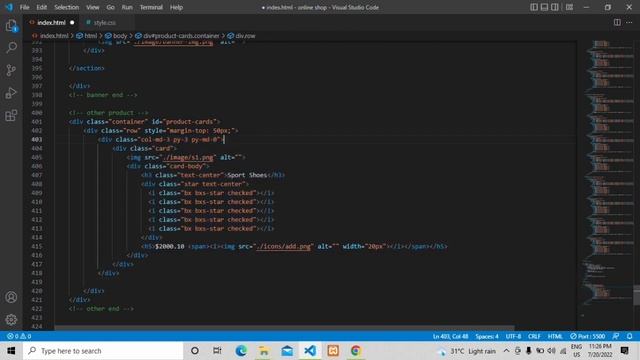Viewport: 640px width, 360px height.
Task: Open the Source Control view
Action: click(x=11, y=70)
